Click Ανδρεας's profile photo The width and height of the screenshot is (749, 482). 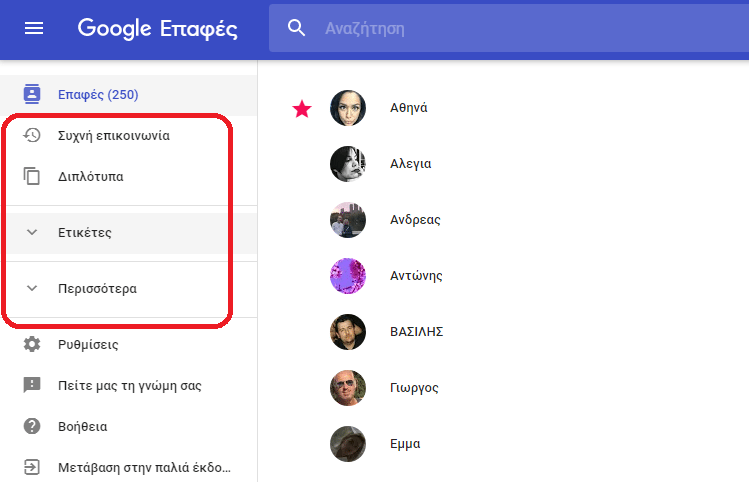coord(348,220)
